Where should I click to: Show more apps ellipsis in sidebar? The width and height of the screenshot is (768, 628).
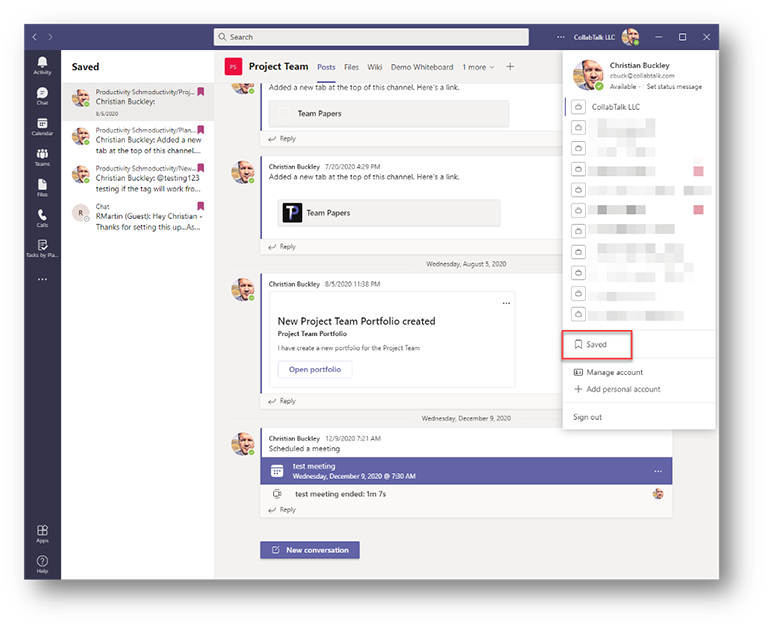(42, 279)
